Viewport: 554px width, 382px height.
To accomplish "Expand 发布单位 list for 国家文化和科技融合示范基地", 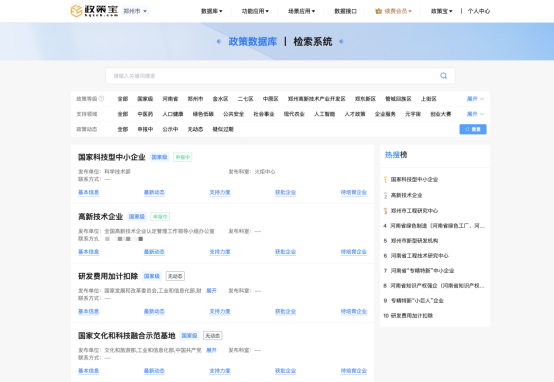I will click(211, 350).
